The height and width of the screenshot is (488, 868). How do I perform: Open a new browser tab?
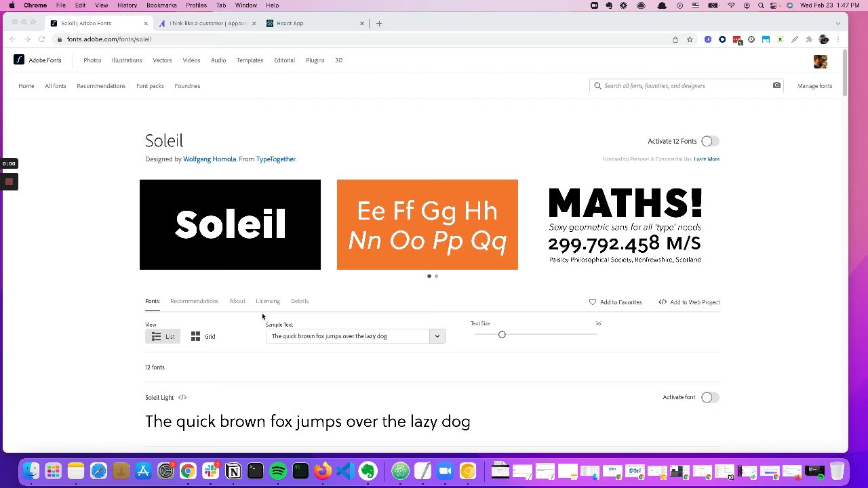379,23
